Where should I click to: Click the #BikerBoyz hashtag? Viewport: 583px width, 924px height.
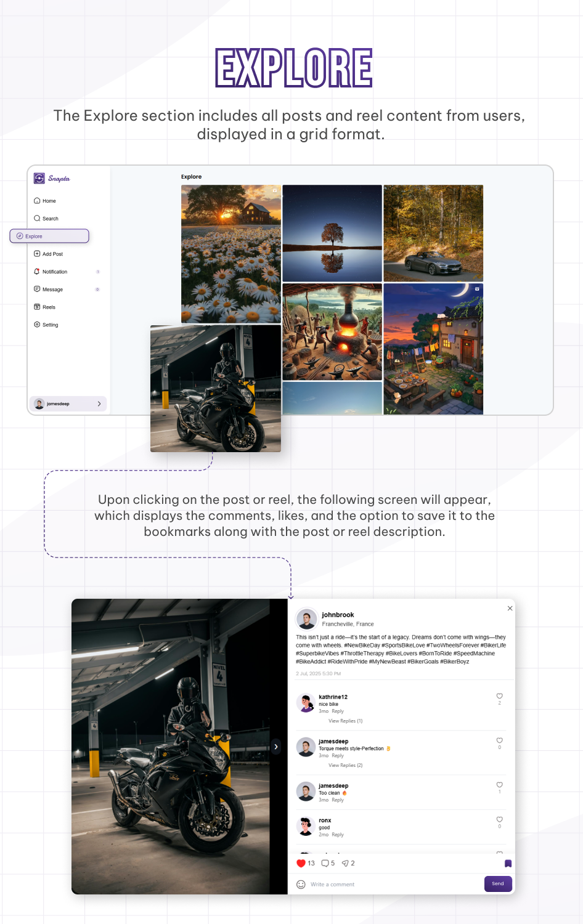pyautogui.click(x=455, y=662)
